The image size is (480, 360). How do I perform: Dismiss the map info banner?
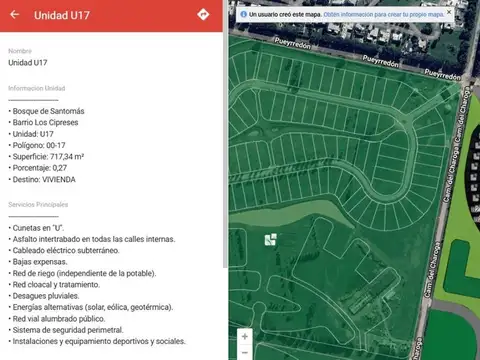click(x=449, y=12)
